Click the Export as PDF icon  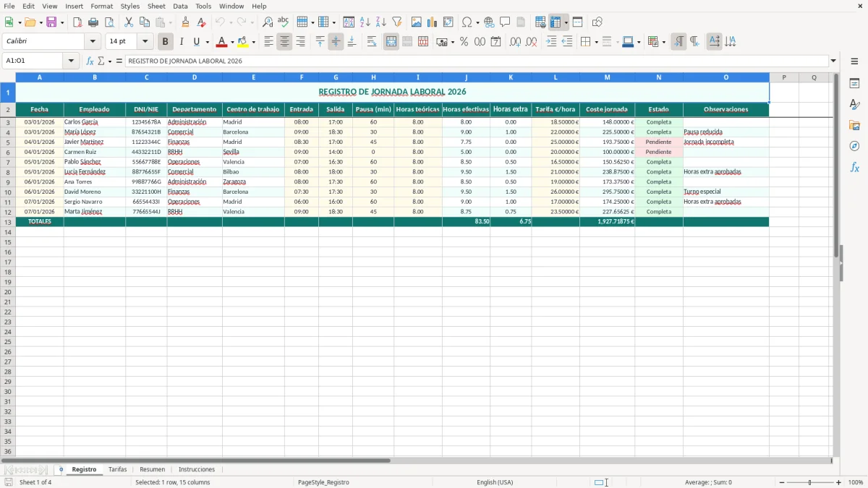(x=77, y=22)
